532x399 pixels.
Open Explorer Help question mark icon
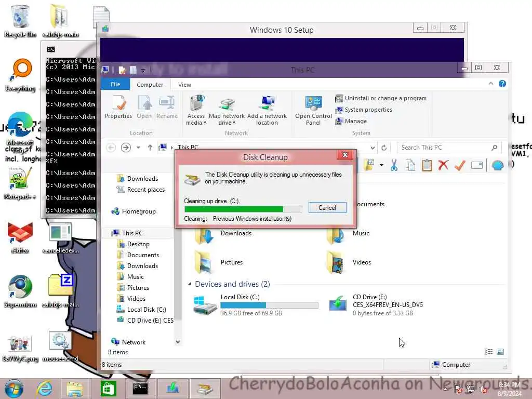point(502,84)
